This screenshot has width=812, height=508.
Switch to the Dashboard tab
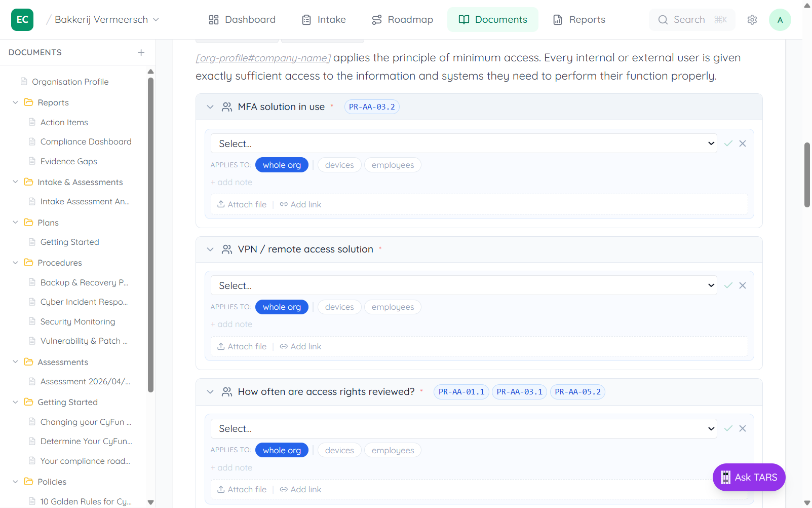(x=242, y=19)
